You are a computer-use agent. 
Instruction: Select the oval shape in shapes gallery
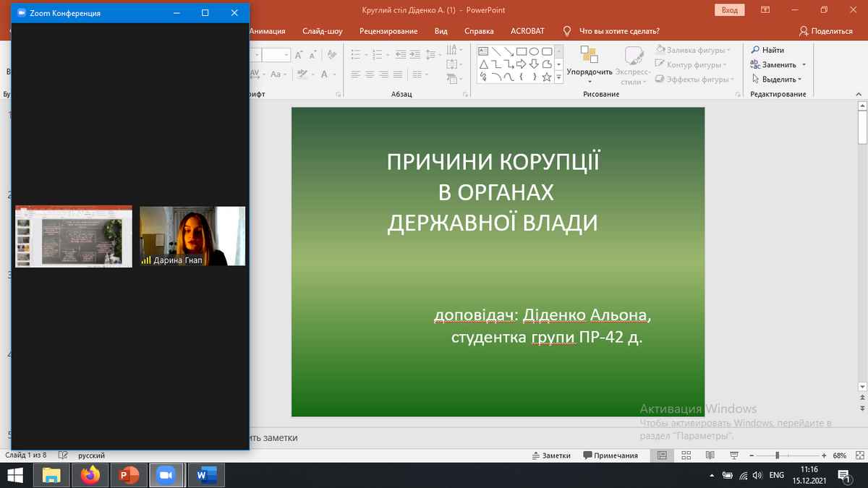(534, 52)
